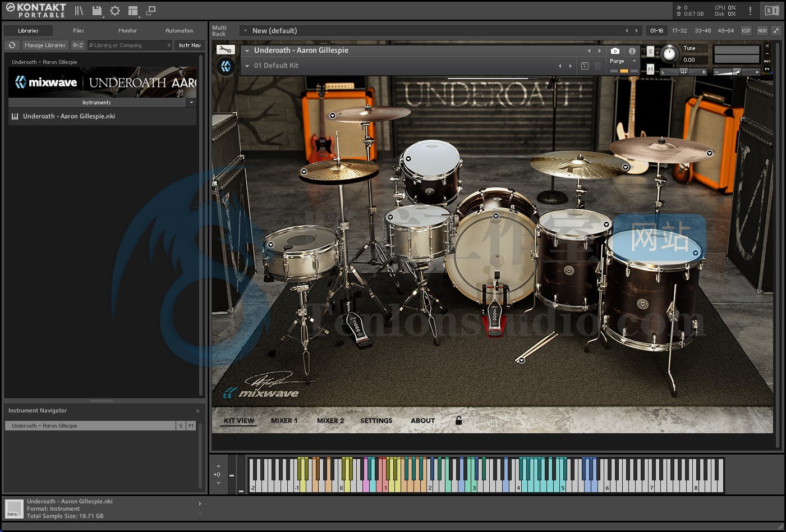Open the SETTINGS tab
Image resolution: width=786 pixels, height=532 pixels.
coord(376,420)
